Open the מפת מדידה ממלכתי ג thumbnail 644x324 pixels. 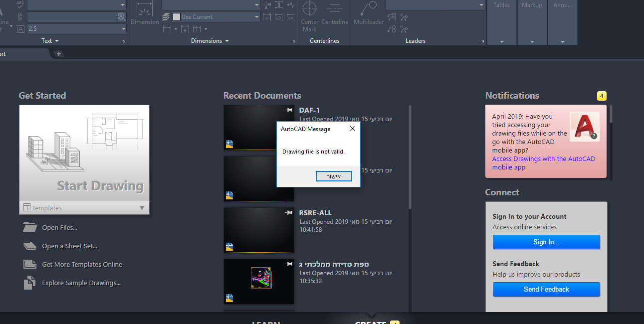pyautogui.click(x=259, y=282)
